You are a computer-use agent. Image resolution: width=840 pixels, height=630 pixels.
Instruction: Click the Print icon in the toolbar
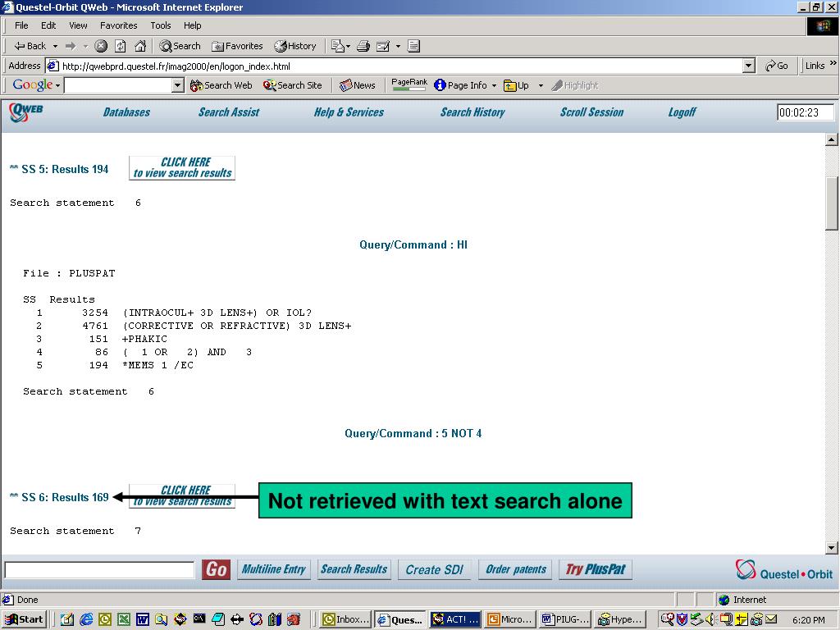pos(363,46)
